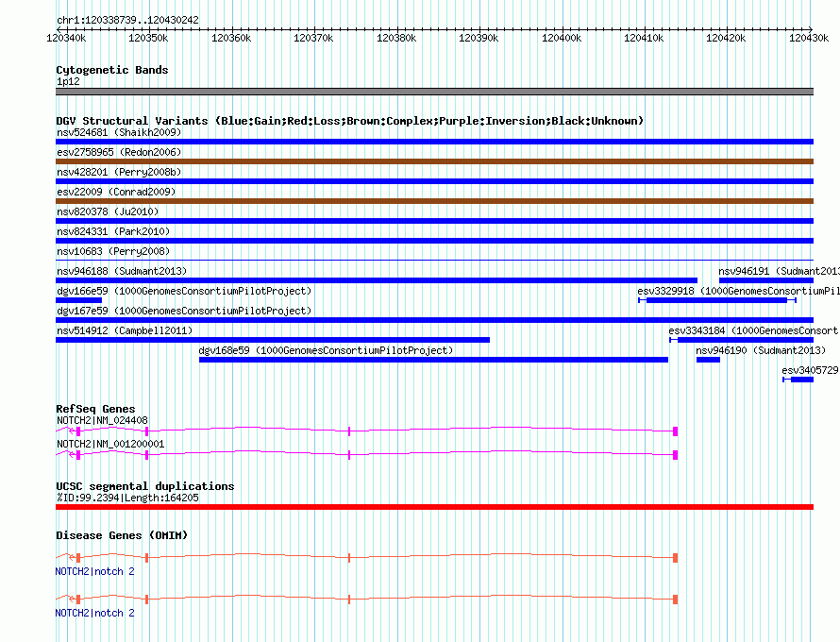840x642 pixels.
Task: Click the magenta NM_024408 gene model
Action: pos(367,431)
